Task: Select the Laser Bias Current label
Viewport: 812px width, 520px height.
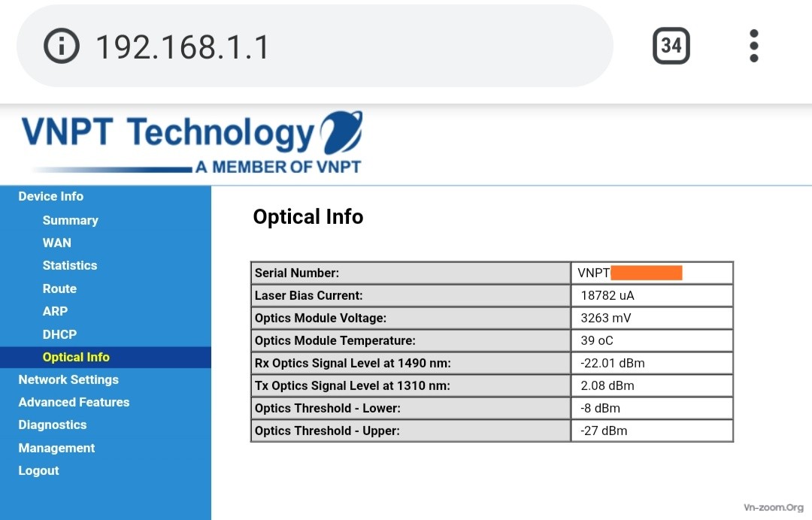Action: click(411, 295)
